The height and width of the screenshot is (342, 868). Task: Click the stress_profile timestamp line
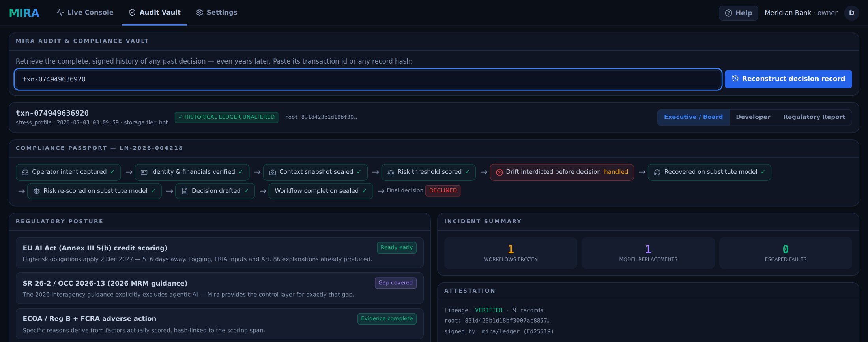tap(92, 123)
